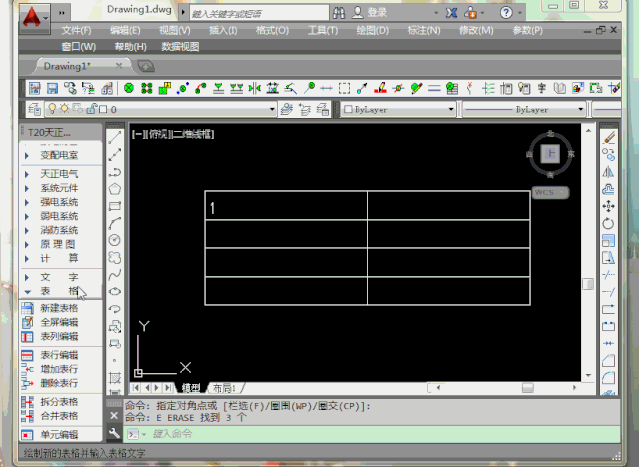Click the 登录 sign-in button
The image size is (639, 467).
point(369,13)
